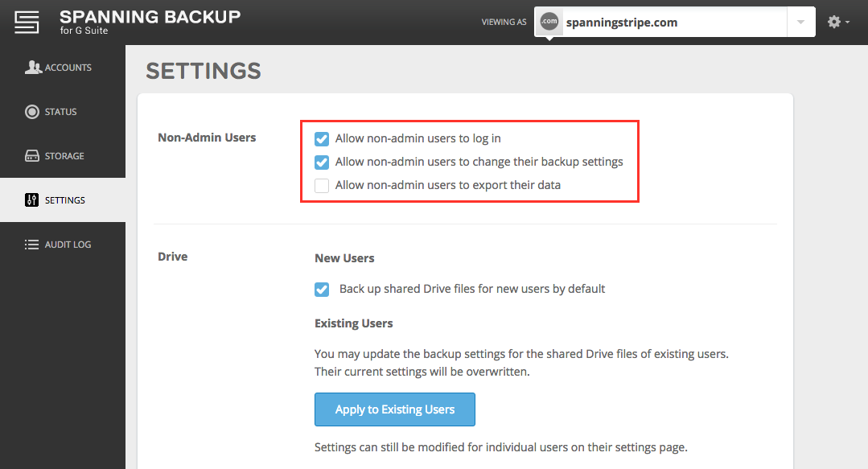Open the Audit Log section
The width and height of the screenshot is (868, 469).
click(x=68, y=245)
